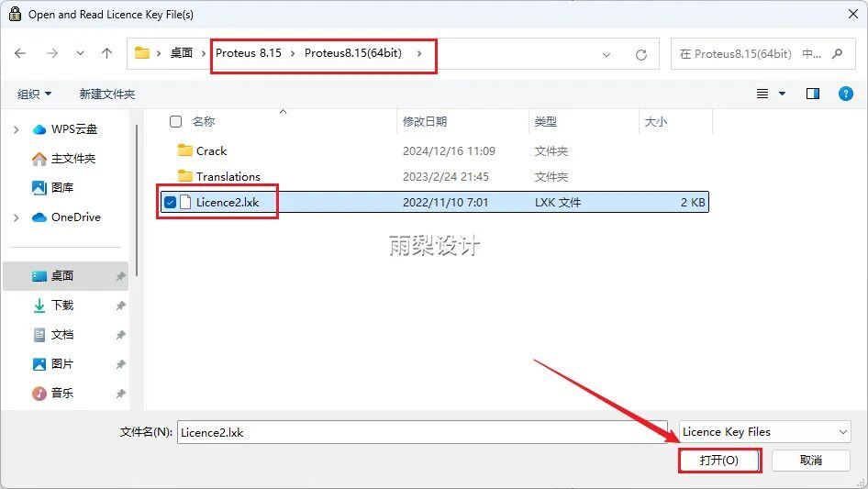Click the 打开(O) button
Viewport: 868px width, 489px height.
(x=719, y=461)
